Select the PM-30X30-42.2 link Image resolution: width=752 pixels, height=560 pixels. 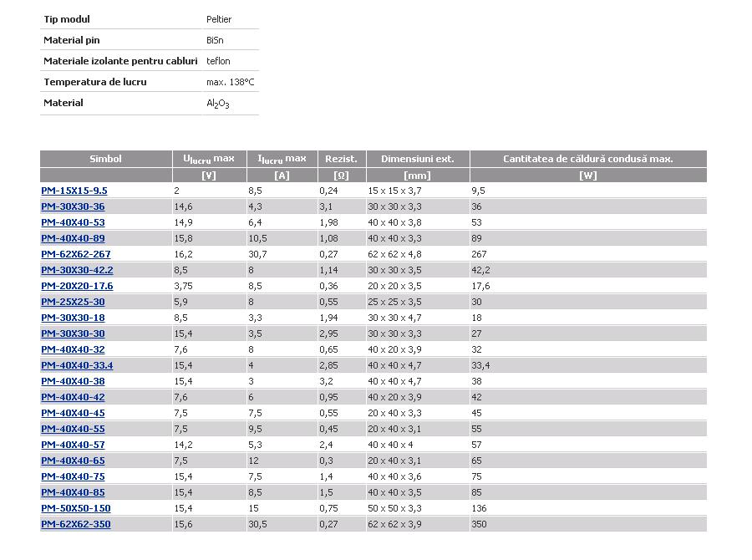77,270
